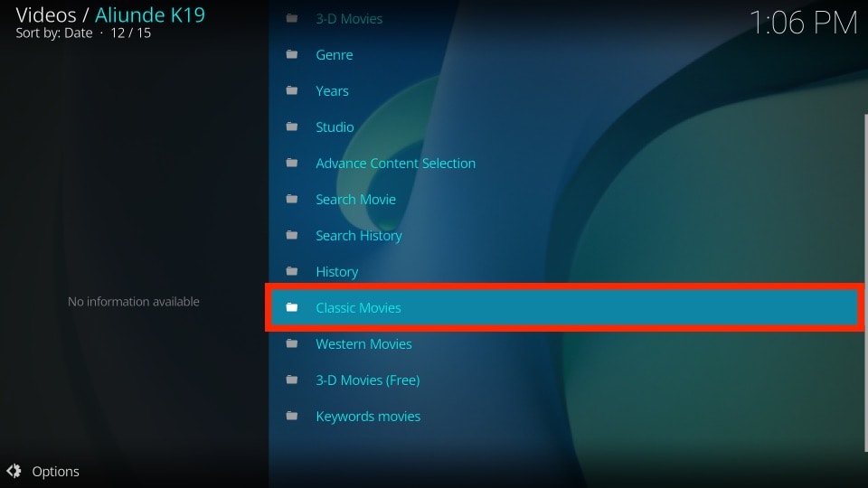Click the folder icon beside Search History
Screen dimensions: 868x488
[x=292, y=235]
